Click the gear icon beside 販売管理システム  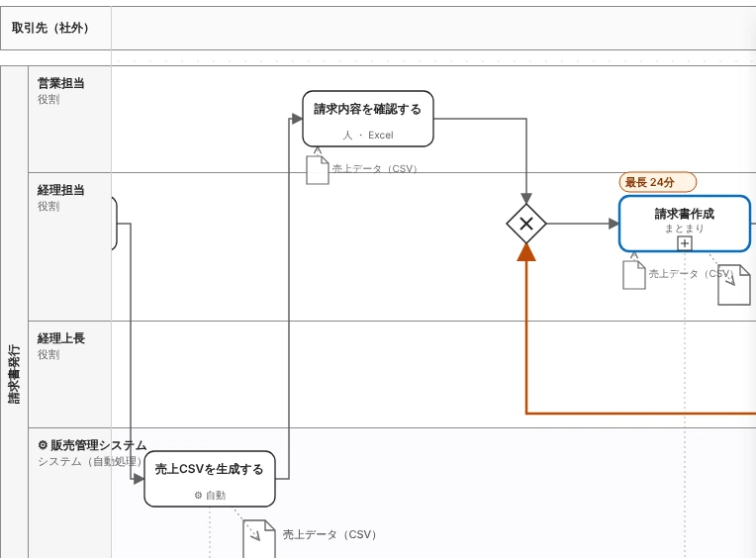[43, 445]
